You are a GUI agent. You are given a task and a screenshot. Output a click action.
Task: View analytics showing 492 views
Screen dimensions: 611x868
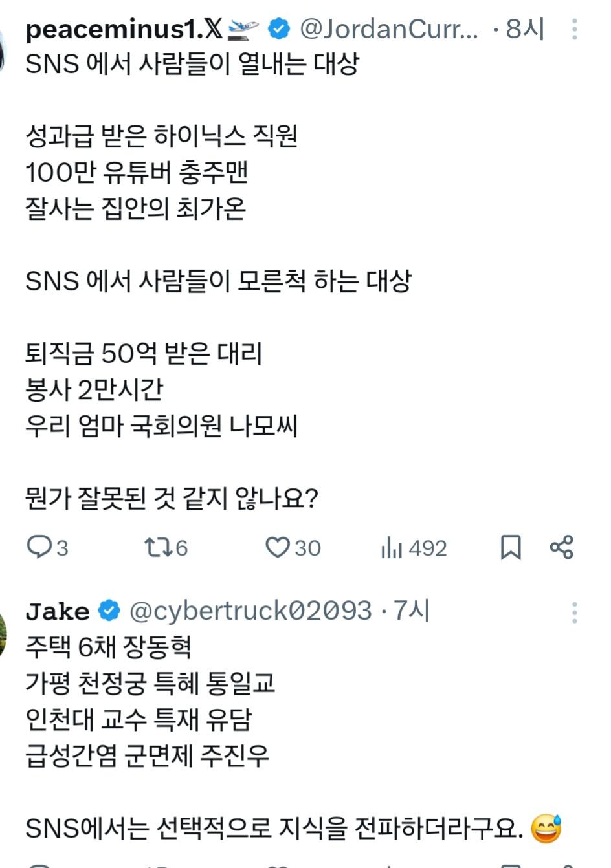[392, 548]
